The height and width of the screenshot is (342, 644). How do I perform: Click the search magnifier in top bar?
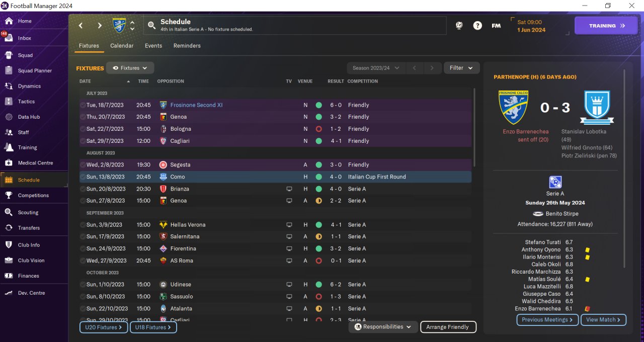tap(151, 25)
